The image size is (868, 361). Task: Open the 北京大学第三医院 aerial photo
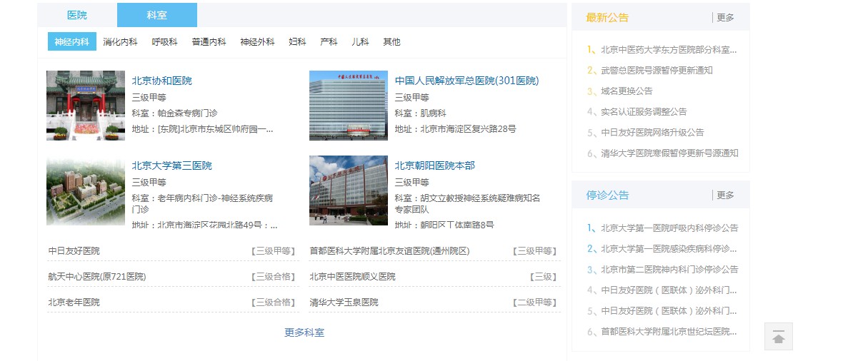point(86,190)
